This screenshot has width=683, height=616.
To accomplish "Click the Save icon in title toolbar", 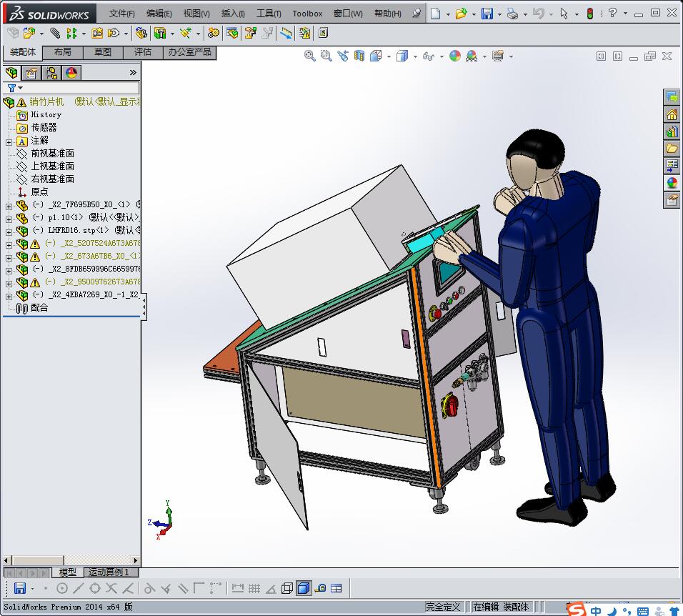I will 487,14.
